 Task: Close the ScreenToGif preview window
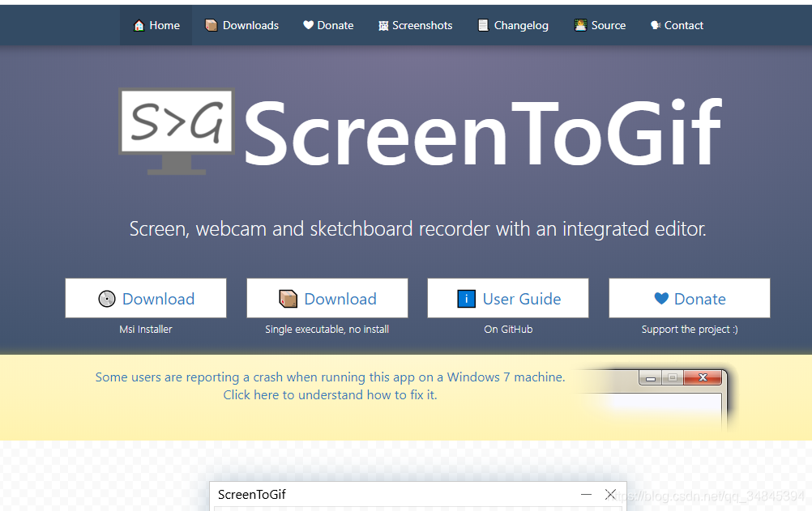pyautogui.click(x=610, y=495)
